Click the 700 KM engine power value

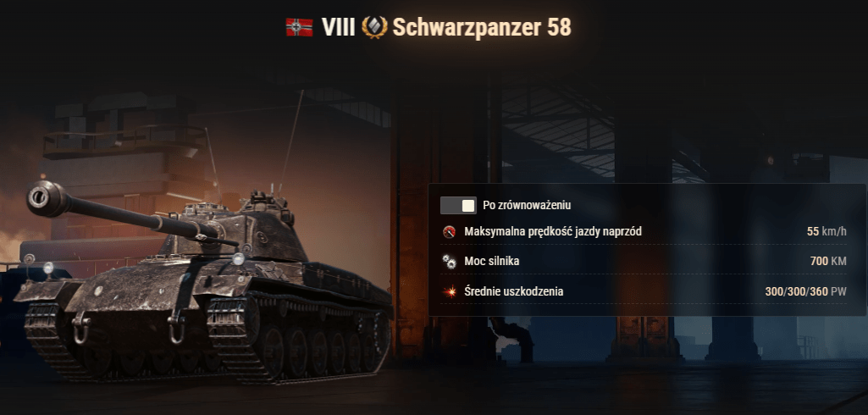[x=828, y=261]
